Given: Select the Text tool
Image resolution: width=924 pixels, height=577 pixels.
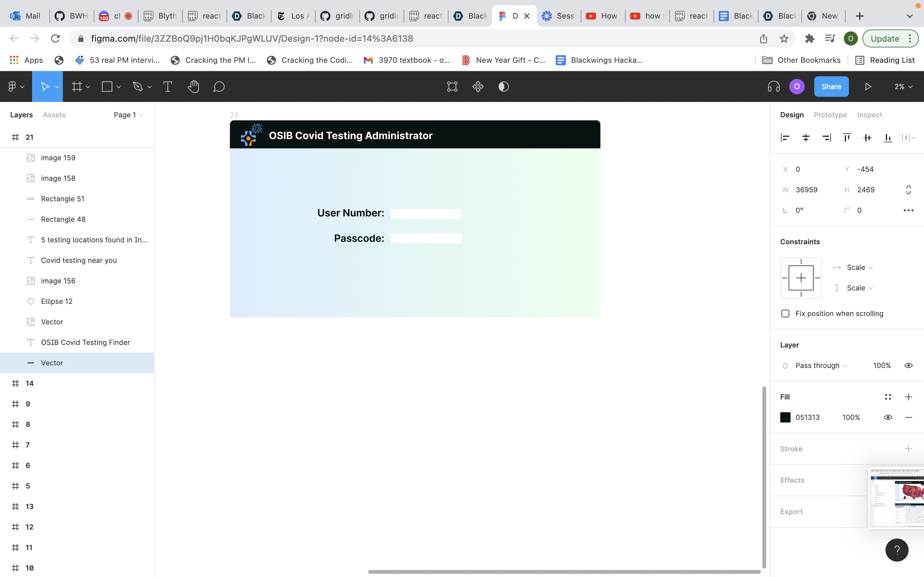Looking at the screenshot, I should tap(167, 87).
